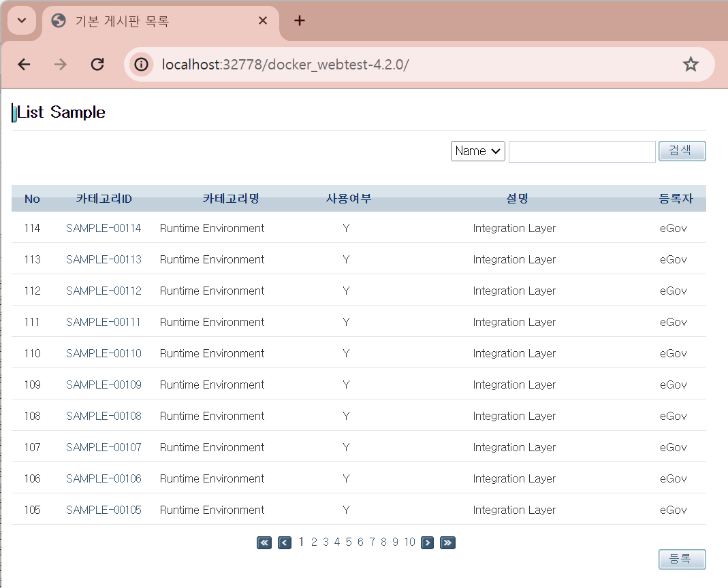
Task: Switch to the 기본 게시판 목록 tab
Action: click(x=150, y=21)
